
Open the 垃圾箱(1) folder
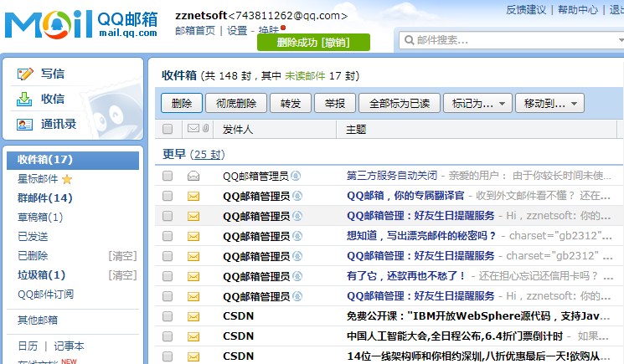(41, 275)
